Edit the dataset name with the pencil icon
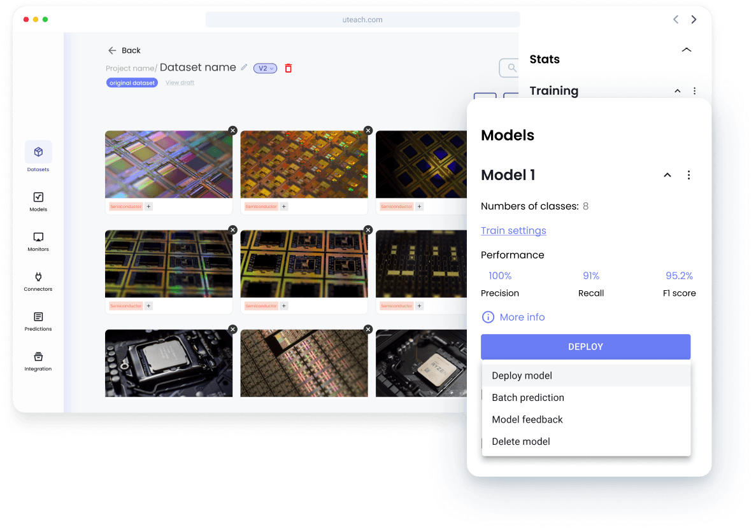The image size is (756, 532). [x=244, y=67]
